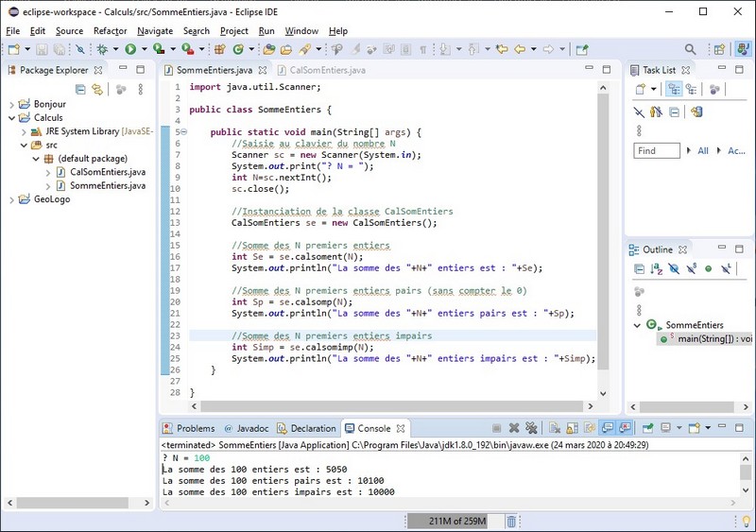Viewport: 756px width, 532px height.
Task: Toggle Link with Editor in Package Explorer
Action: (96, 89)
